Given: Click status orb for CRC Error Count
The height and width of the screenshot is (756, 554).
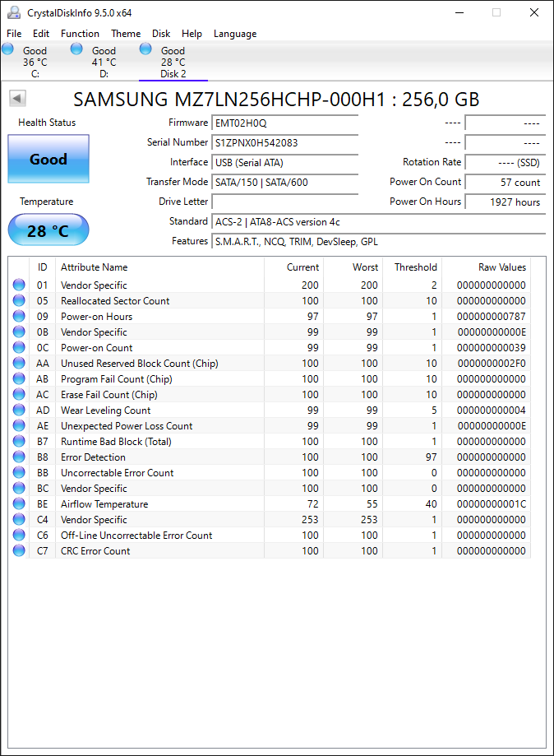Looking at the screenshot, I should tap(19, 550).
